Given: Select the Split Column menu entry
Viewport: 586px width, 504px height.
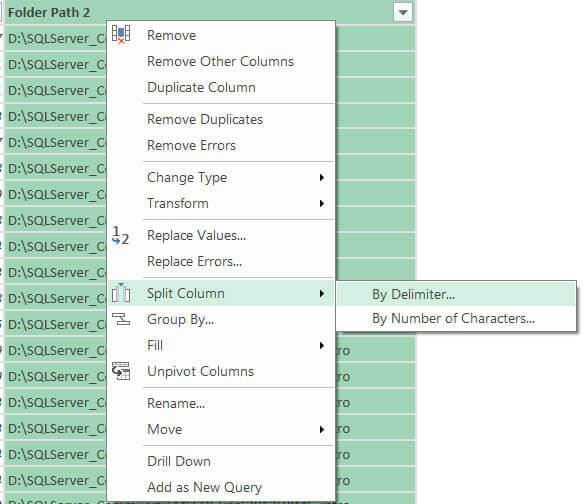Looking at the screenshot, I should (x=221, y=293).
